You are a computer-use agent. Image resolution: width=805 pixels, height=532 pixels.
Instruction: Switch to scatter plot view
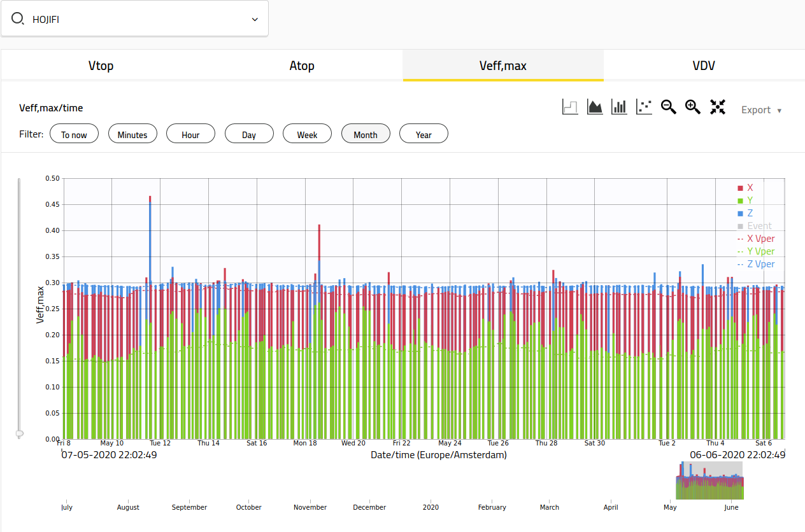click(x=644, y=107)
